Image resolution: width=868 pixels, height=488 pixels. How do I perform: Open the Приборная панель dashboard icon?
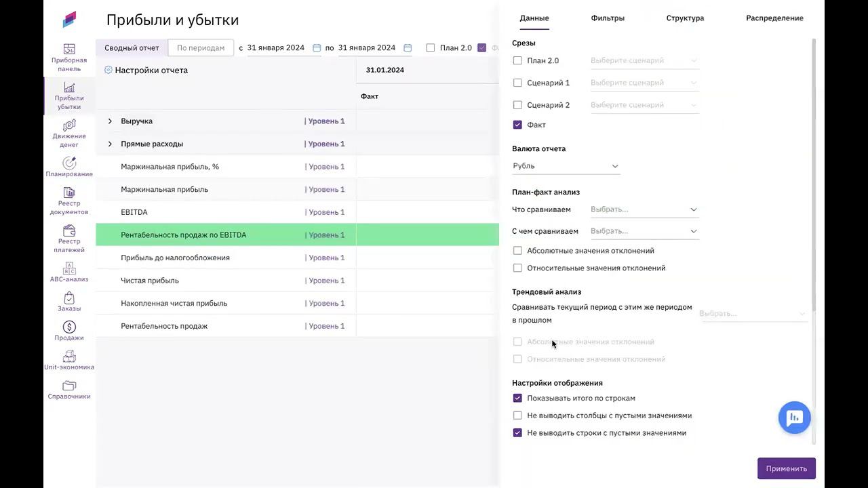pyautogui.click(x=69, y=49)
